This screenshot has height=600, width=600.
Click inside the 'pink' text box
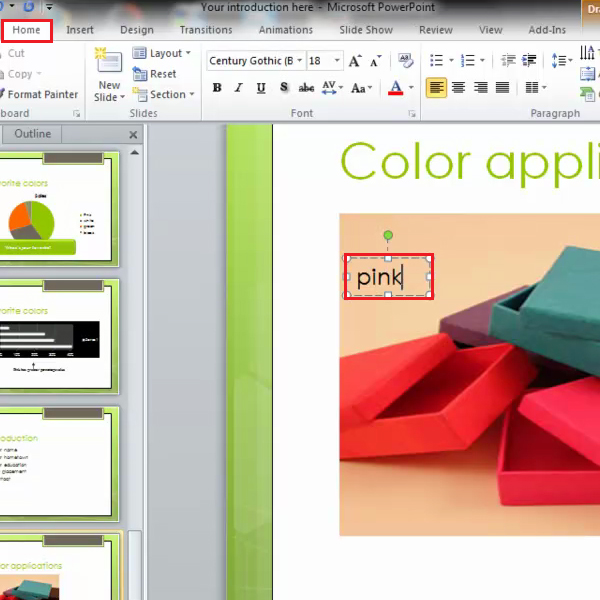pos(388,277)
